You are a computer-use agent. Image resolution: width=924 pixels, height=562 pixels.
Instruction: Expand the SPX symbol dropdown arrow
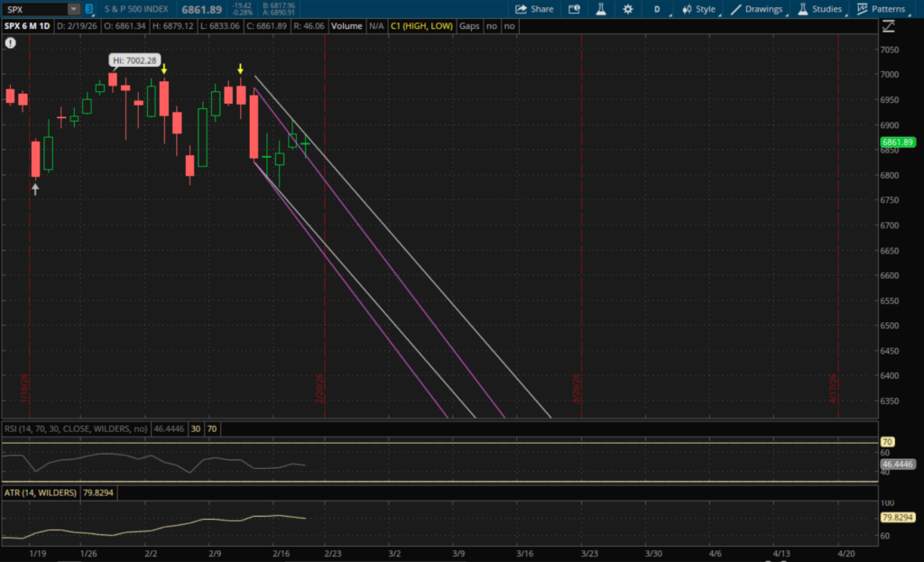click(72, 9)
